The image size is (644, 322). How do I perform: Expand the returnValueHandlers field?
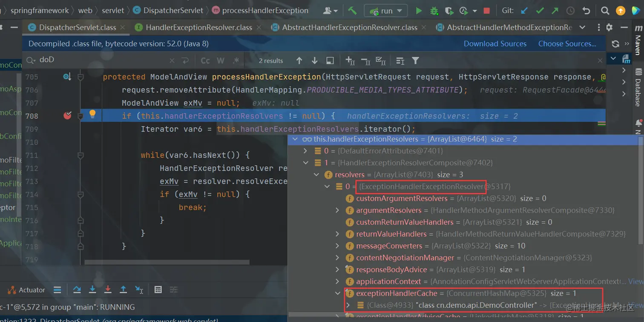click(x=337, y=234)
